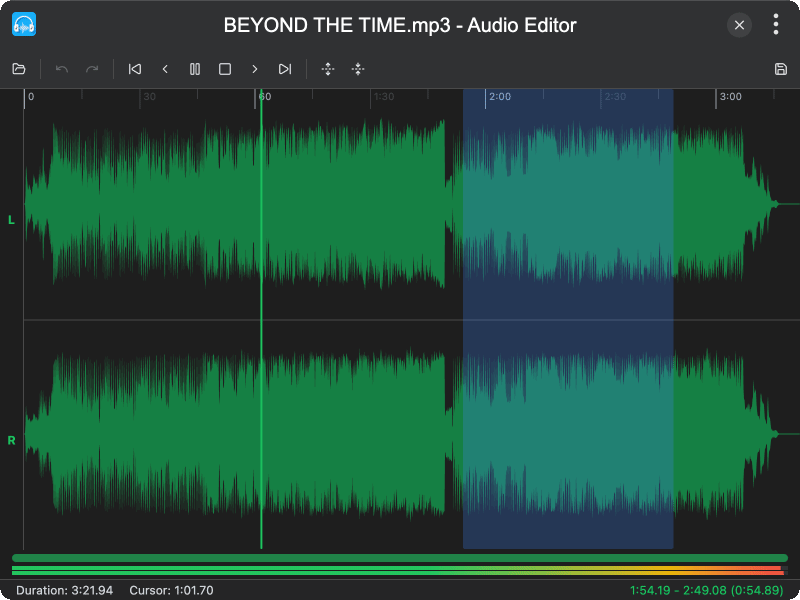Image resolution: width=800 pixels, height=600 pixels.
Task: Click the redo arrow in toolbar
Action: click(x=92, y=69)
